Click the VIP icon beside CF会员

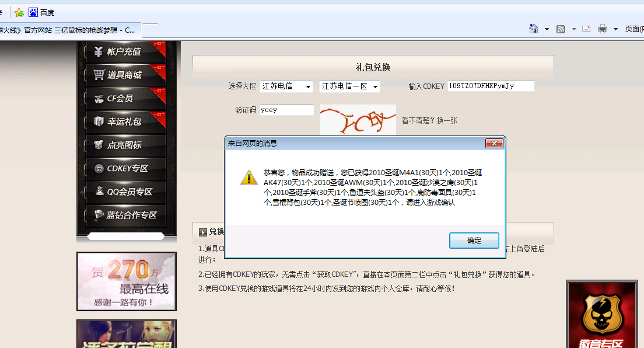point(99,99)
